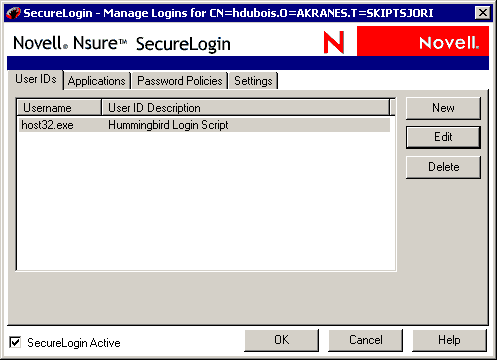Confirm with the OK button
Image resolution: width=497 pixels, height=360 pixels.
282,340
